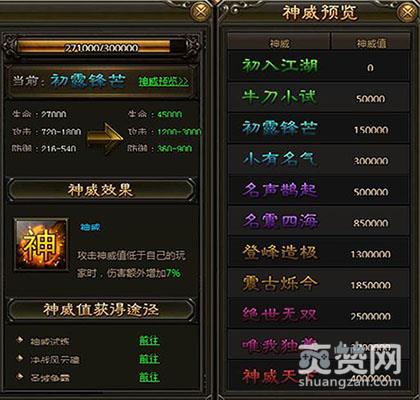Select the 绝世无双 rank row

coord(319,314)
